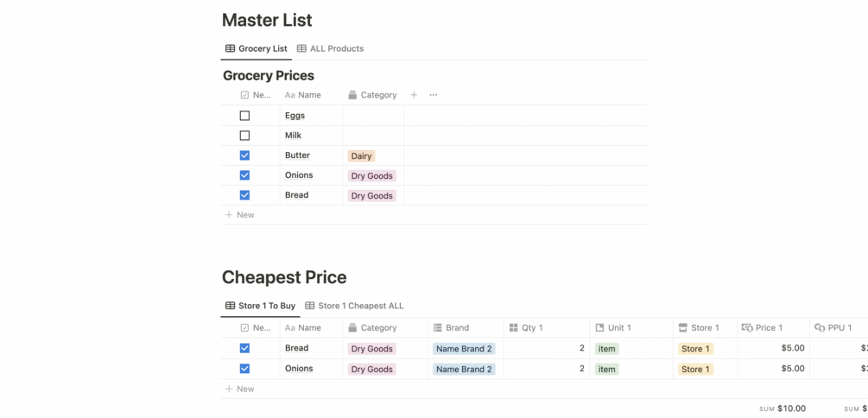The image size is (868, 418).
Task: Click the Unit 1 column header
Action: click(x=618, y=328)
